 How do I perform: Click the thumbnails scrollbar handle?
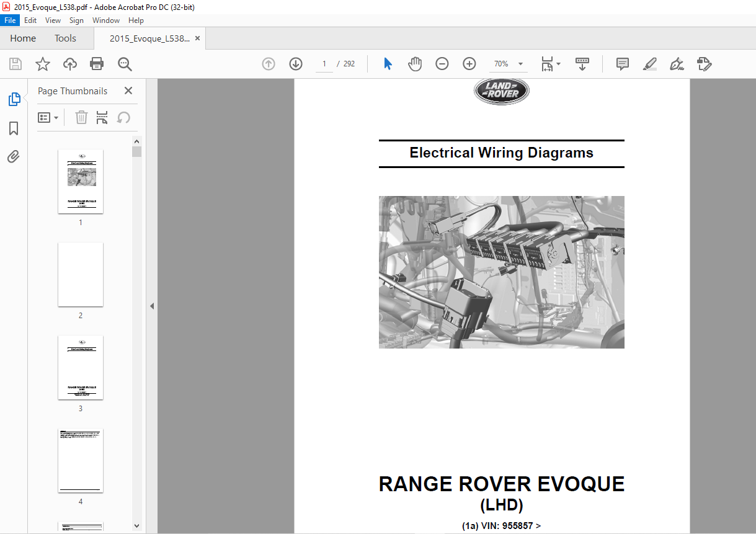click(x=137, y=151)
